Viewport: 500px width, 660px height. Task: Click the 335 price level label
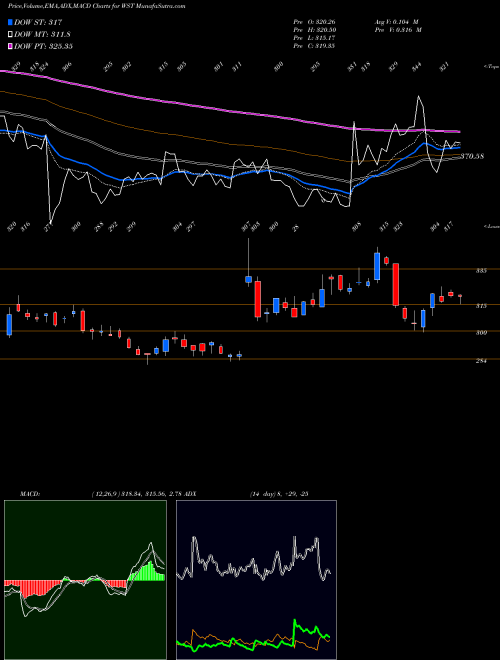[481, 271]
